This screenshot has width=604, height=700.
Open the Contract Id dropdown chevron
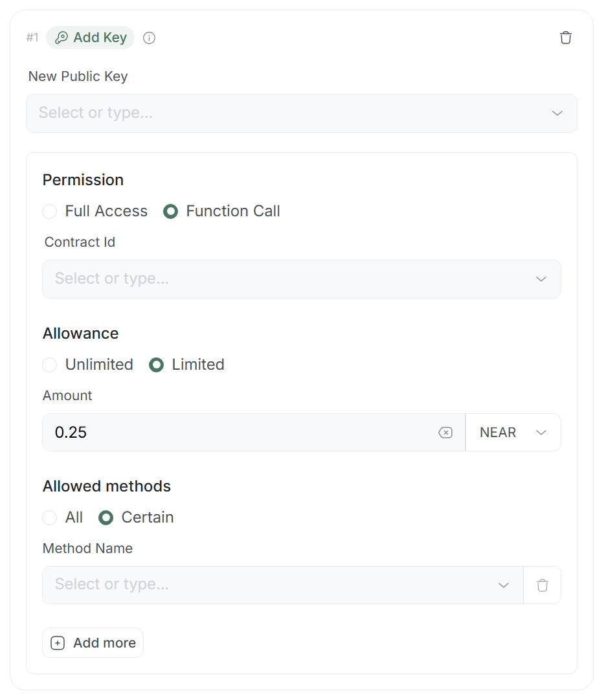tap(541, 279)
